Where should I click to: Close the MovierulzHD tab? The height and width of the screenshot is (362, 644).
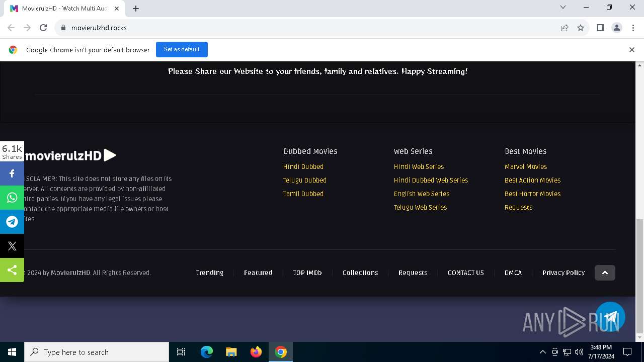click(x=117, y=9)
